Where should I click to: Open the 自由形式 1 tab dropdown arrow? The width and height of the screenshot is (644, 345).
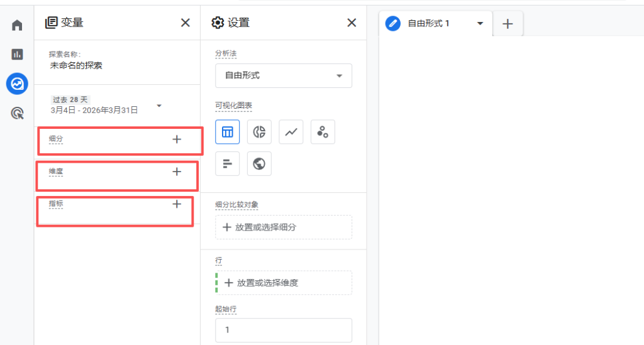pyautogui.click(x=480, y=24)
